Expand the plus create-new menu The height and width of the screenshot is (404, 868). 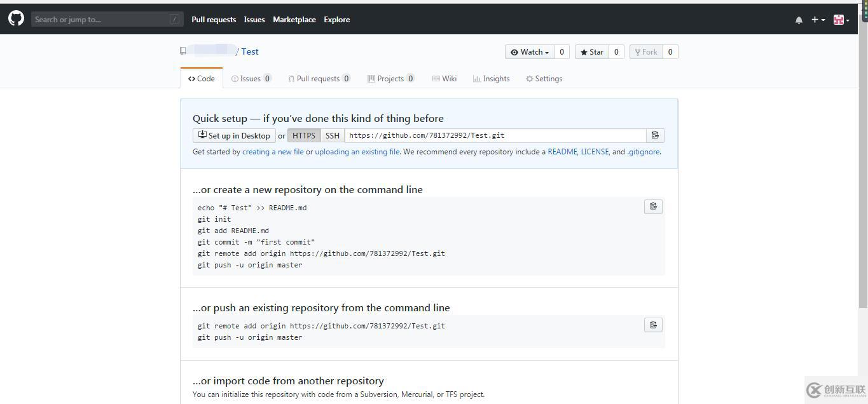click(x=818, y=20)
